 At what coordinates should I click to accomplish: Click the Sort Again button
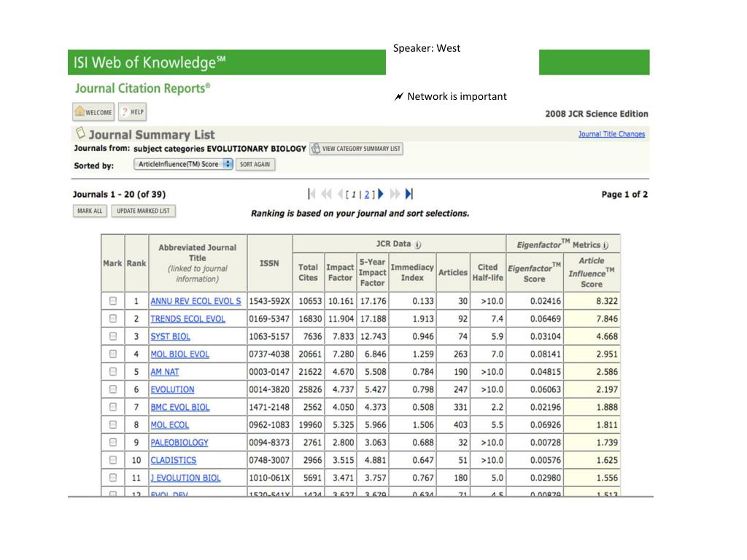pos(255,164)
